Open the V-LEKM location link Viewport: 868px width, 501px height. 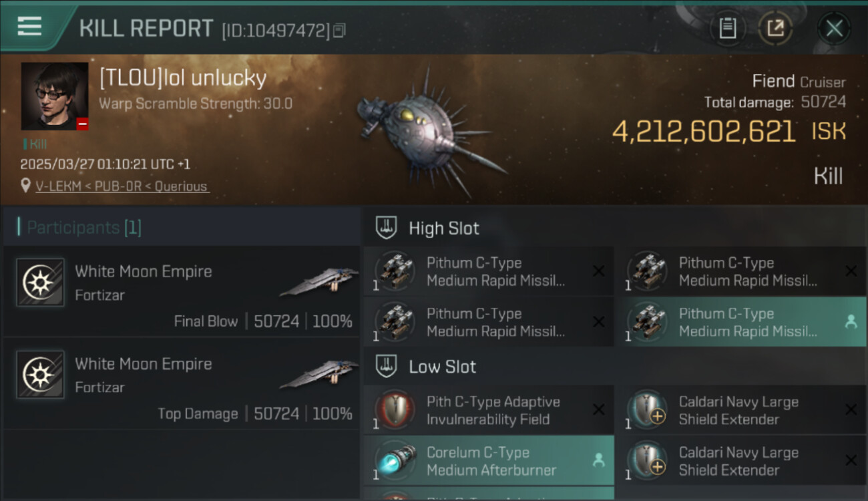[122, 186]
